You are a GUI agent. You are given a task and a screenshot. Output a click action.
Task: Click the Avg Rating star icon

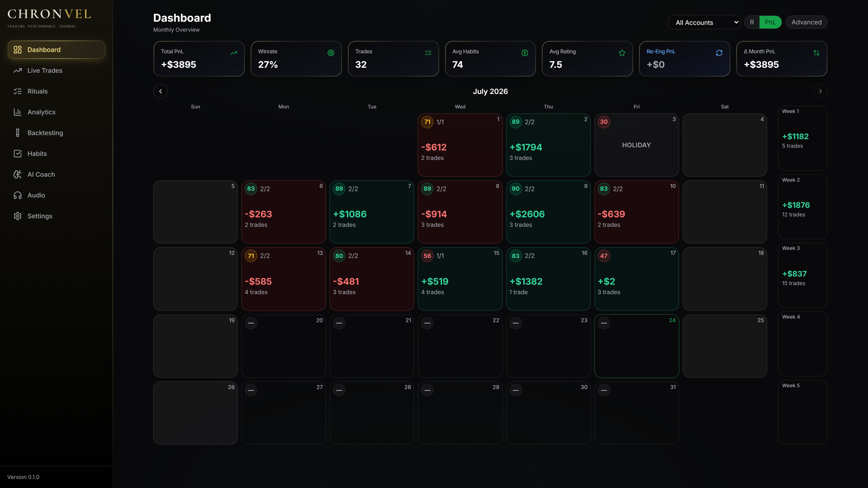(x=622, y=53)
